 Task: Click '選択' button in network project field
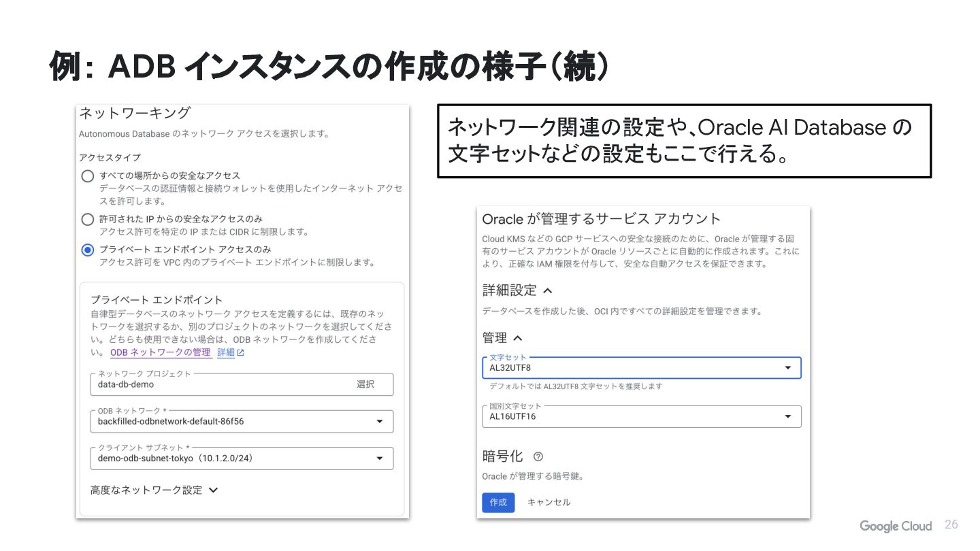point(365,384)
